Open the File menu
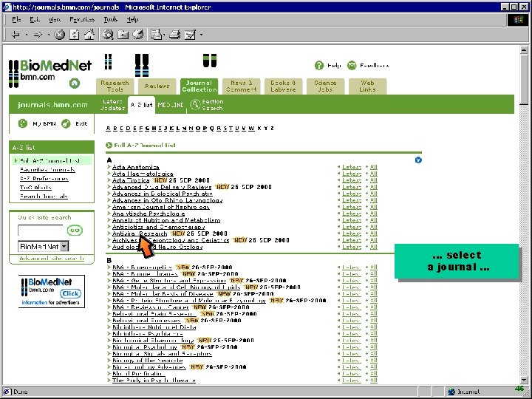This screenshot has height=399, width=532. tap(16, 20)
